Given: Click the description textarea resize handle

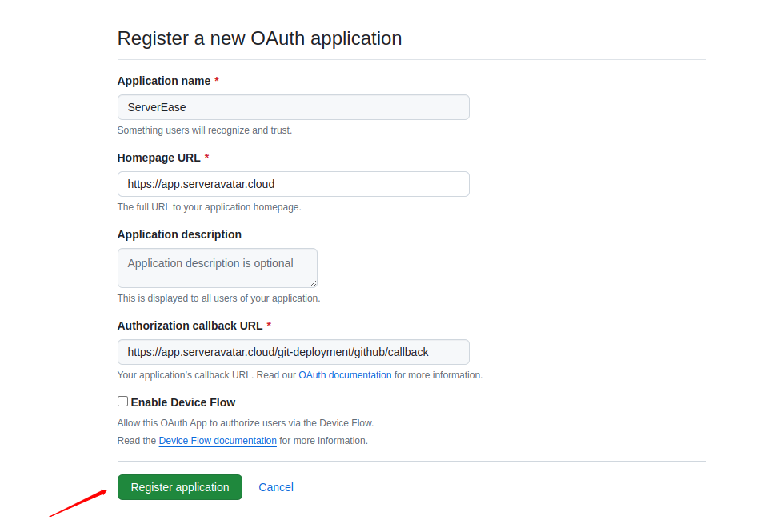Looking at the screenshot, I should pos(314,283).
